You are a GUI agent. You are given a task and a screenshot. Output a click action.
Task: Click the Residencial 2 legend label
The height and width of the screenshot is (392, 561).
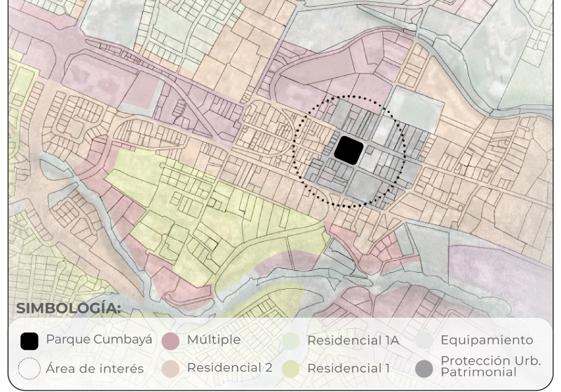tap(229, 367)
